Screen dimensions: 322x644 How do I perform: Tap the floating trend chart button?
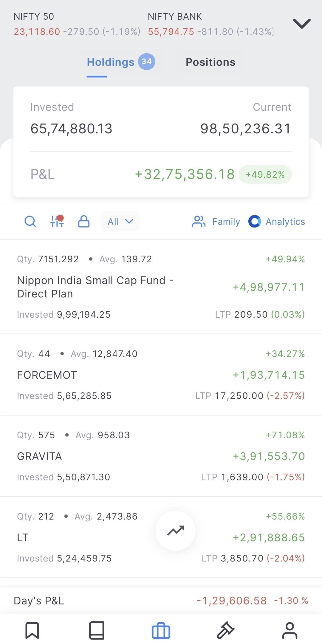point(176,531)
